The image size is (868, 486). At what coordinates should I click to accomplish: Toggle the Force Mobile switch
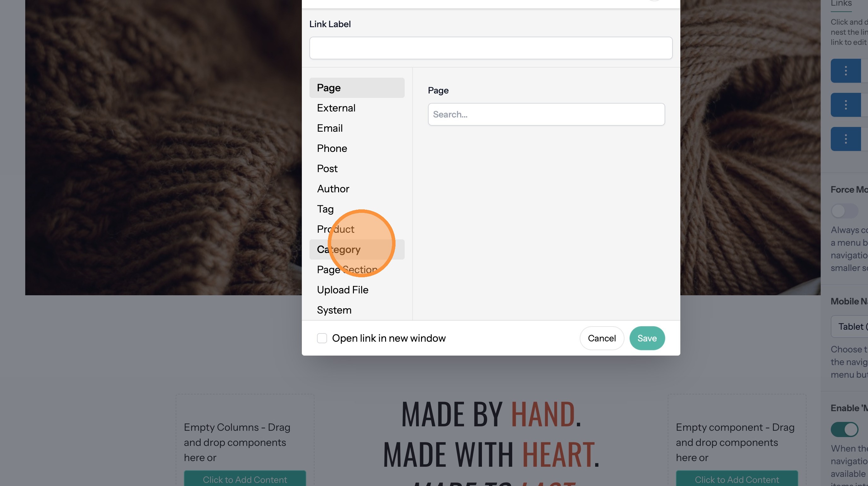pyautogui.click(x=844, y=211)
